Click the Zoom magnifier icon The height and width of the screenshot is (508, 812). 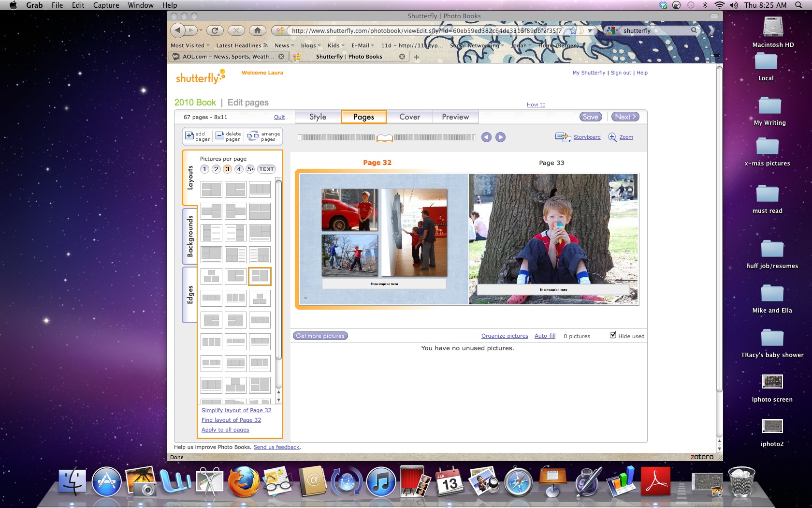point(612,137)
